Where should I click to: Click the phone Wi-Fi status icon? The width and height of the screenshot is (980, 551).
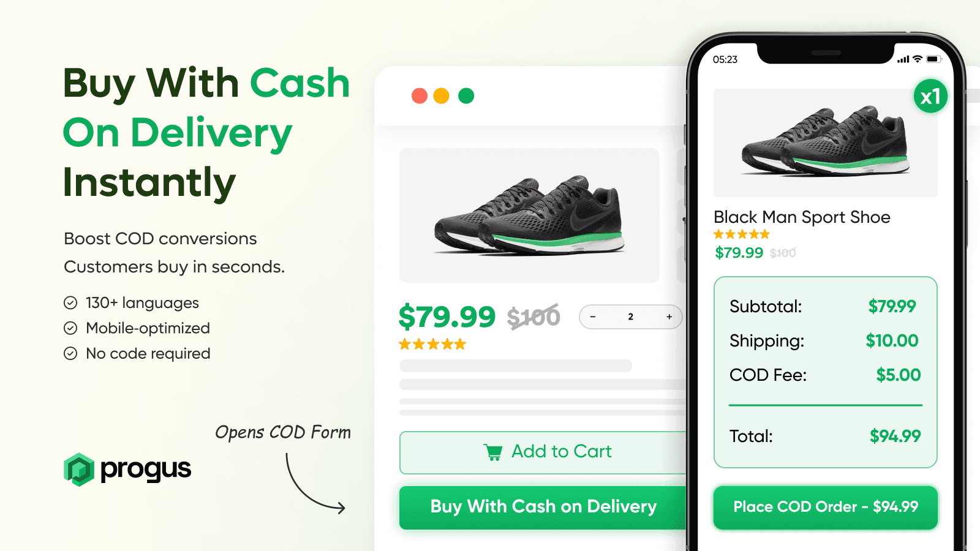pos(918,59)
